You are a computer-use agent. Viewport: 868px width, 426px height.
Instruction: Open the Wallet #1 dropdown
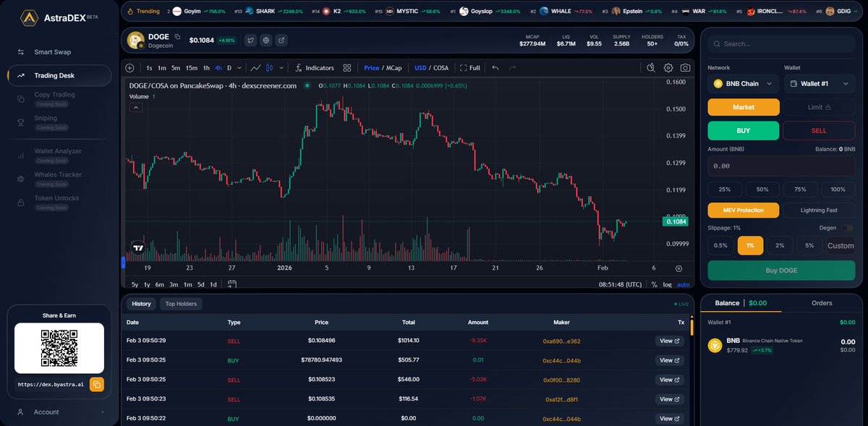pos(819,84)
